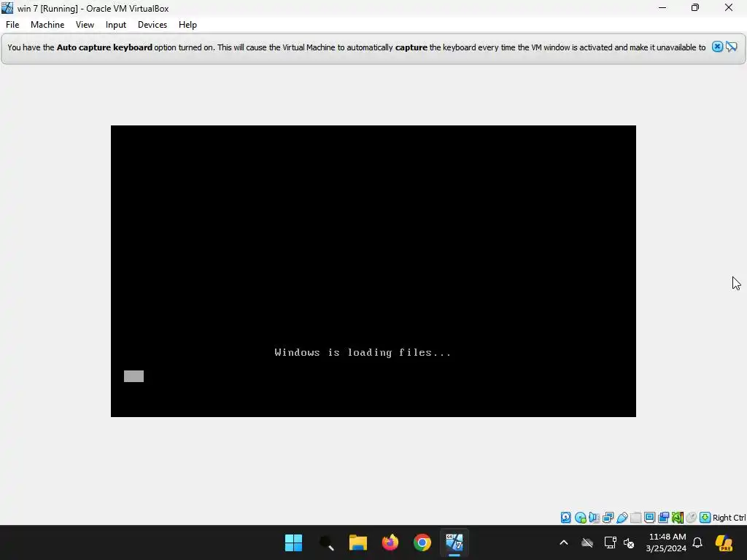The width and height of the screenshot is (747, 560).
Task: Launch Firefox from the taskbar
Action: (x=390, y=542)
